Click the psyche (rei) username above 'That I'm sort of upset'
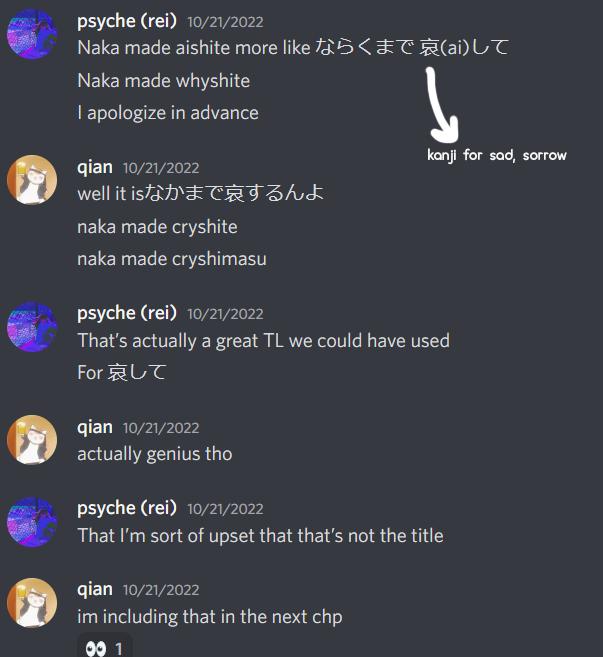The image size is (603, 657). pos(127,508)
